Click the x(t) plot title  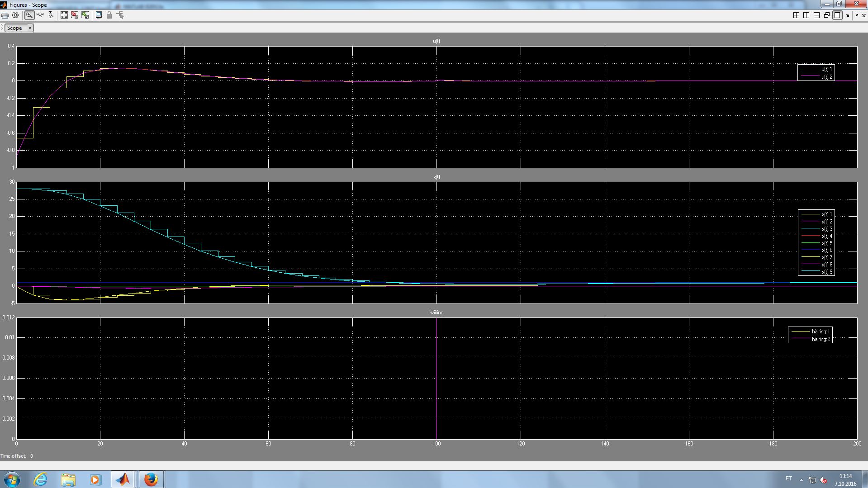(x=436, y=177)
